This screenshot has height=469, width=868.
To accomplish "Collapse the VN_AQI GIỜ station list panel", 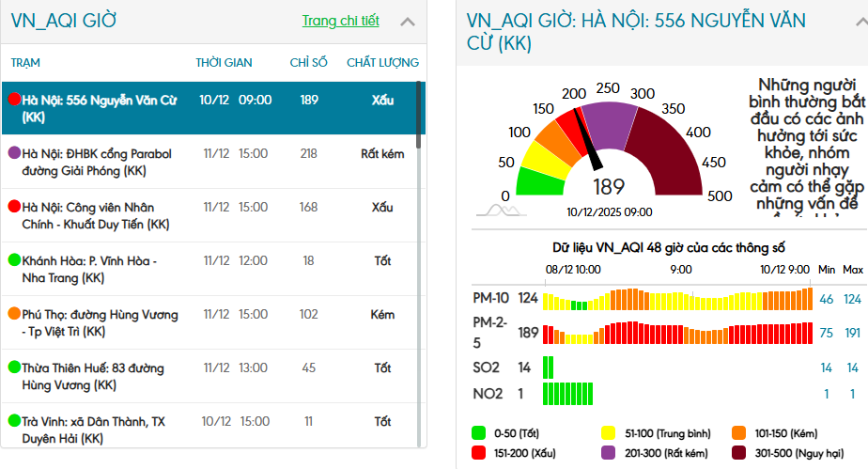I will click(x=408, y=22).
